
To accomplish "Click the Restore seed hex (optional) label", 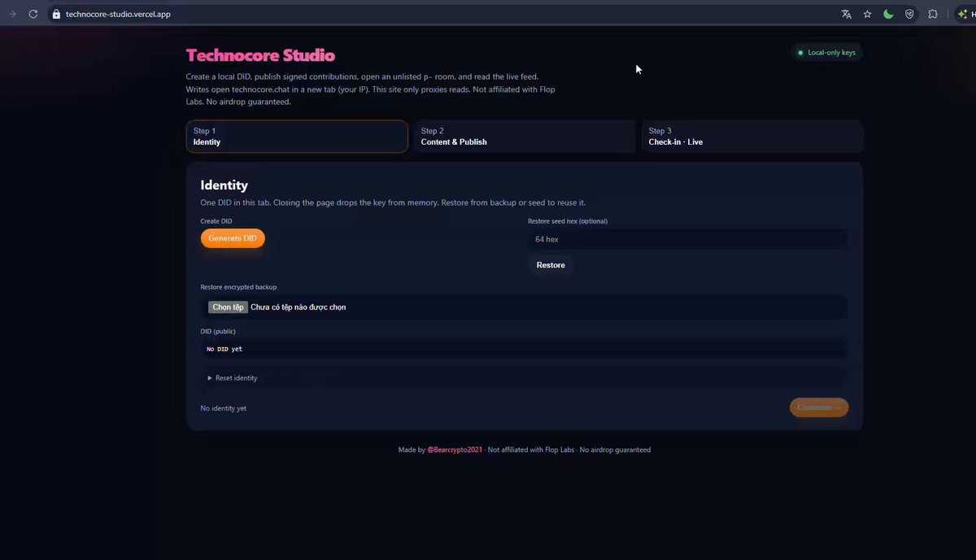I will coord(568,221).
